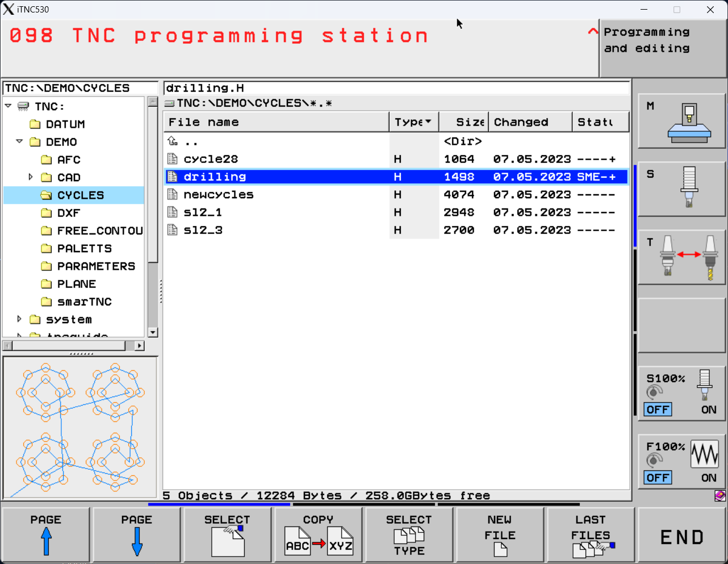This screenshot has height=564, width=728.
Task: Open the PALETTS folder
Action: tap(77, 248)
